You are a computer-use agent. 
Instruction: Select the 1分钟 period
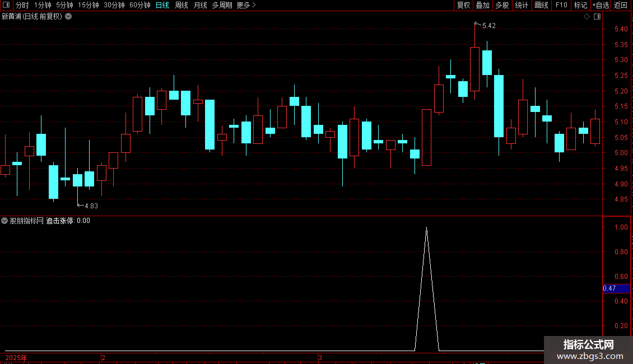pyautogui.click(x=43, y=5)
